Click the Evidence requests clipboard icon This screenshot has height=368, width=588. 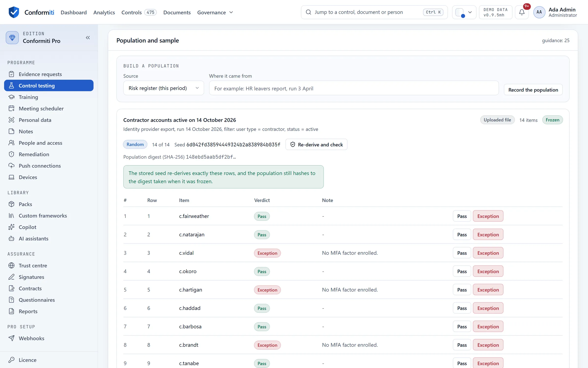12,74
